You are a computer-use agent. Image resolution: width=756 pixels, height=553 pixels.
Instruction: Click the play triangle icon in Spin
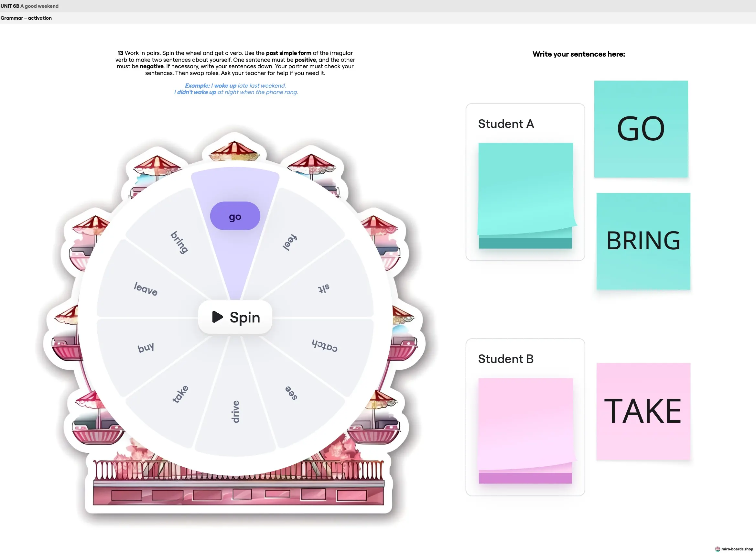(x=218, y=317)
